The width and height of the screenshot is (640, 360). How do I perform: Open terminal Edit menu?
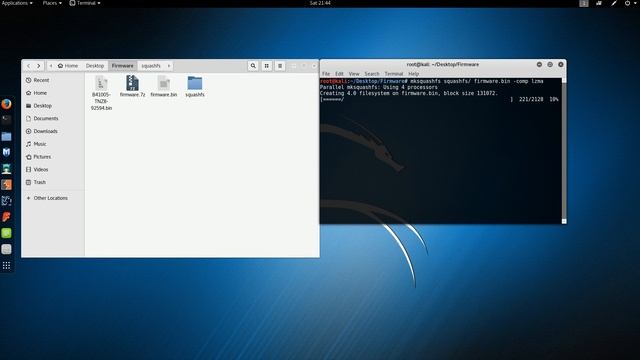[x=339, y=74]
